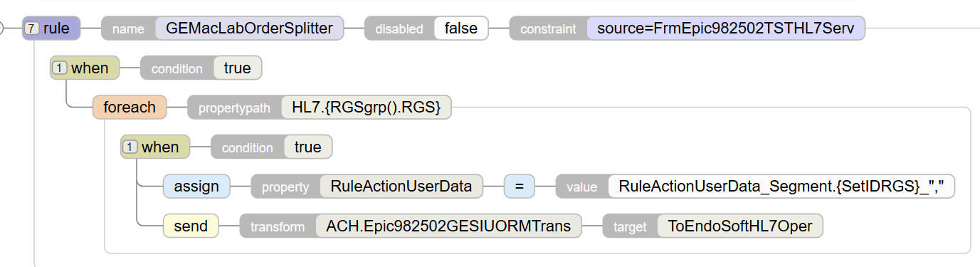Select the outer when node numbered 1

(85, 68)
